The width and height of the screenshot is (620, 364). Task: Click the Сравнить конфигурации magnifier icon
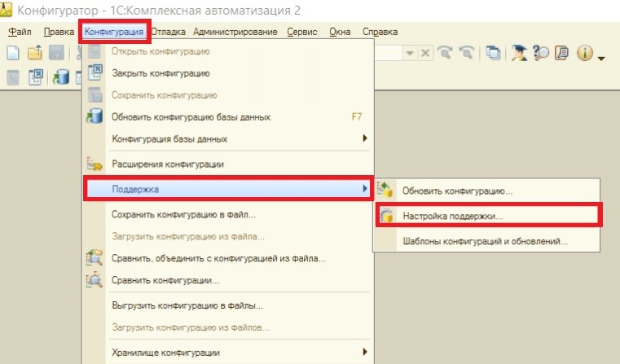95,280
